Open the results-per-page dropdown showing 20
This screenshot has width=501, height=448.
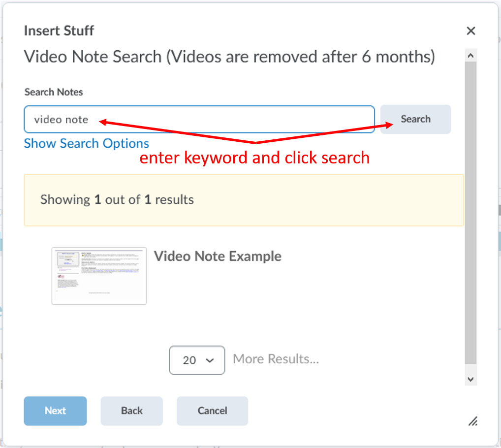(197, 360)
